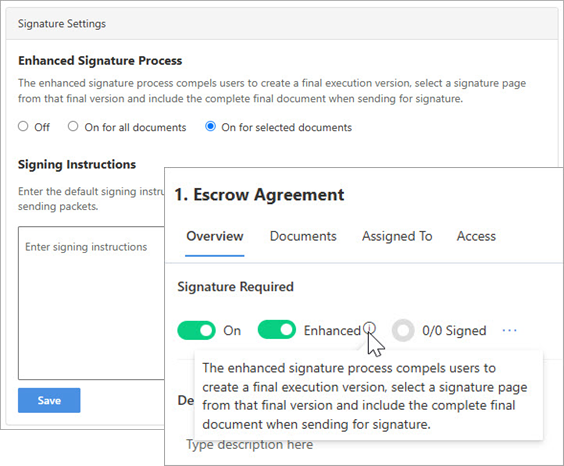Switch to the Documents tab
Image resolution: width=564 pixels, height=466 pixels.
303,236
